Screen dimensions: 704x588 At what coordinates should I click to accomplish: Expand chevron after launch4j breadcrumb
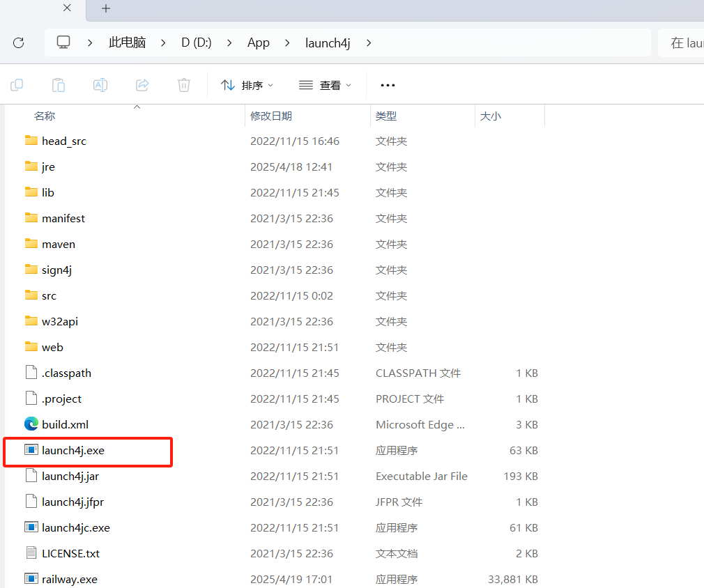(369, 43)
